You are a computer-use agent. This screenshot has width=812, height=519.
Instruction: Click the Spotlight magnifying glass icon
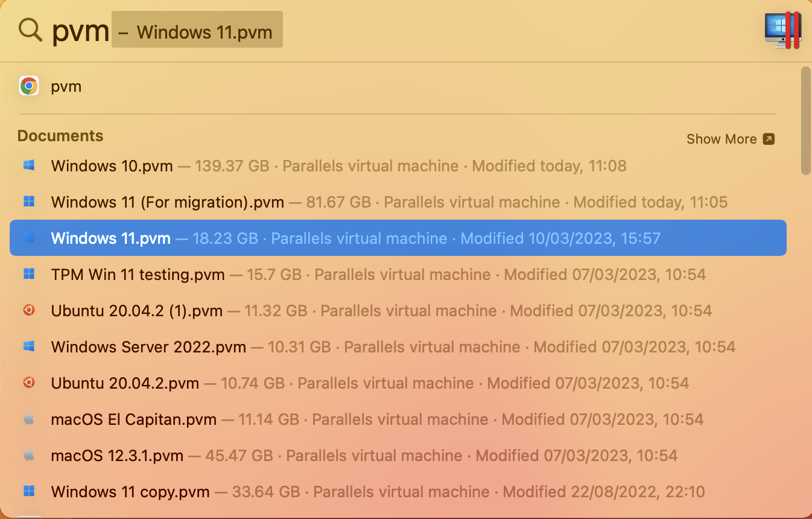(30, 29)
